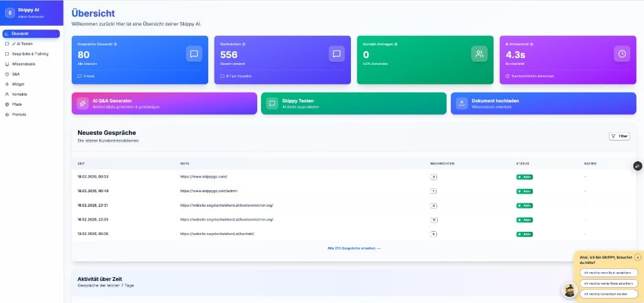Select Q&A from the sidebar
The image size is (644, 303).
[16, 74]
